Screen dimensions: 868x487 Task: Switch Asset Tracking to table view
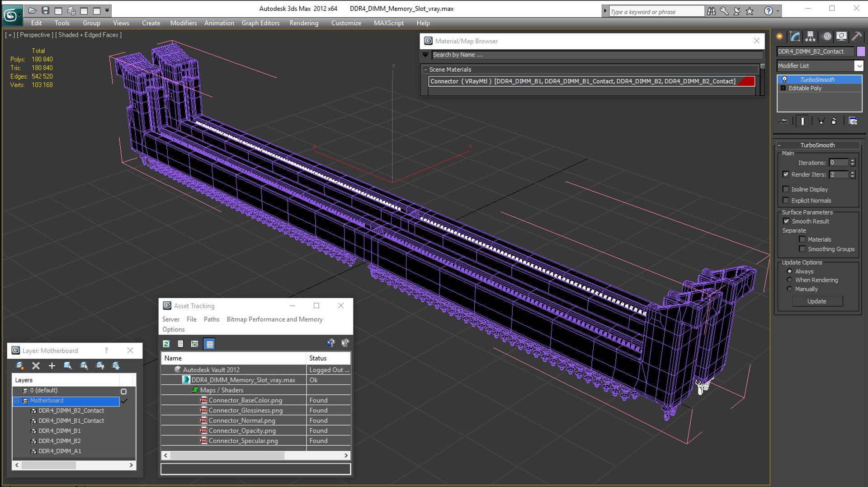click(209, 344)
